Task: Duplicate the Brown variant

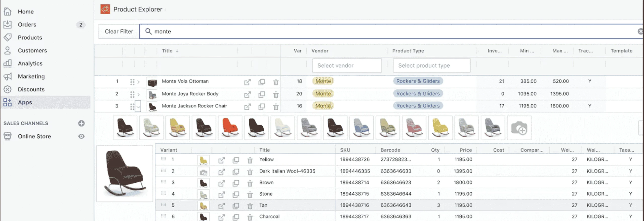Action: 236,183
